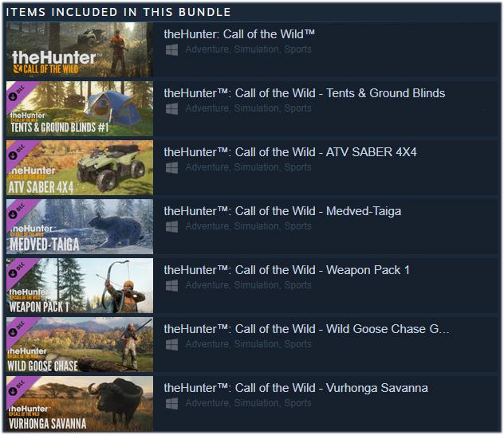Click Windows platform icon under Weapon Pack 1
Screen dimensions: 504x435
(171, 286)
